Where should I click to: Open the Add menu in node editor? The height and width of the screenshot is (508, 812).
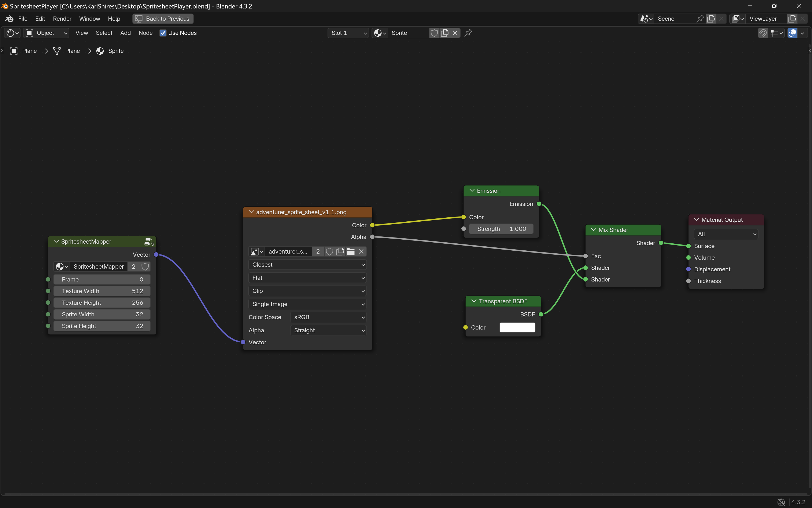[x=125, y=33]
